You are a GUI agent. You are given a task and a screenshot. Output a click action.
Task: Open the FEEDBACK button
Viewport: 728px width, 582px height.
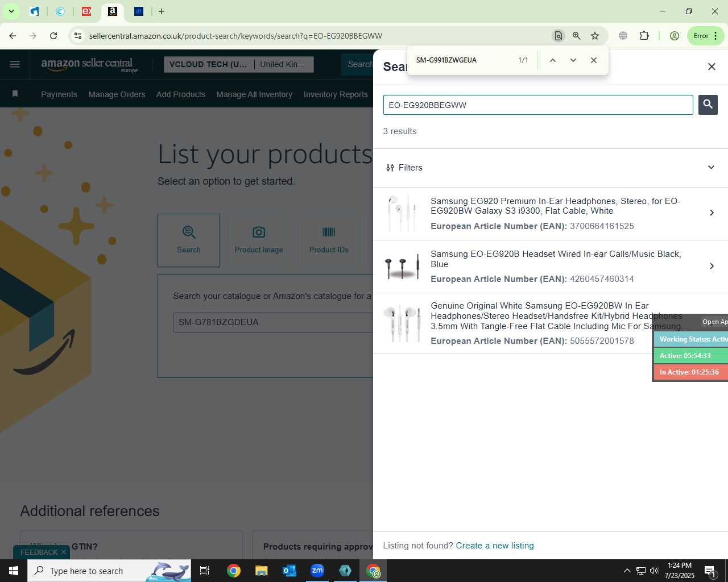(x=39, y=552)
